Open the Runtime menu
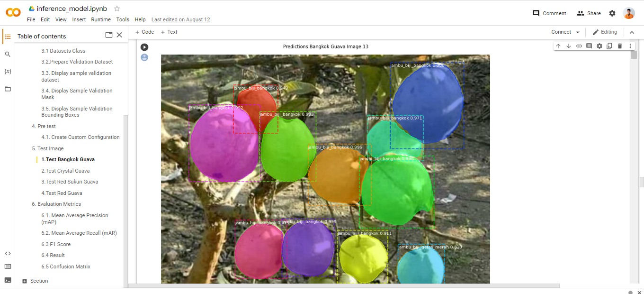 (101, 19)
